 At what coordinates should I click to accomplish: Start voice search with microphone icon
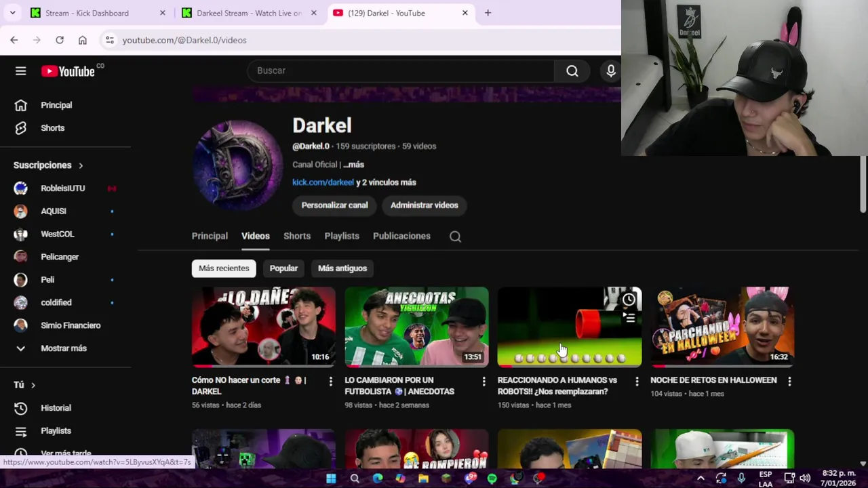pyautogui.click(x=610, y=70)
